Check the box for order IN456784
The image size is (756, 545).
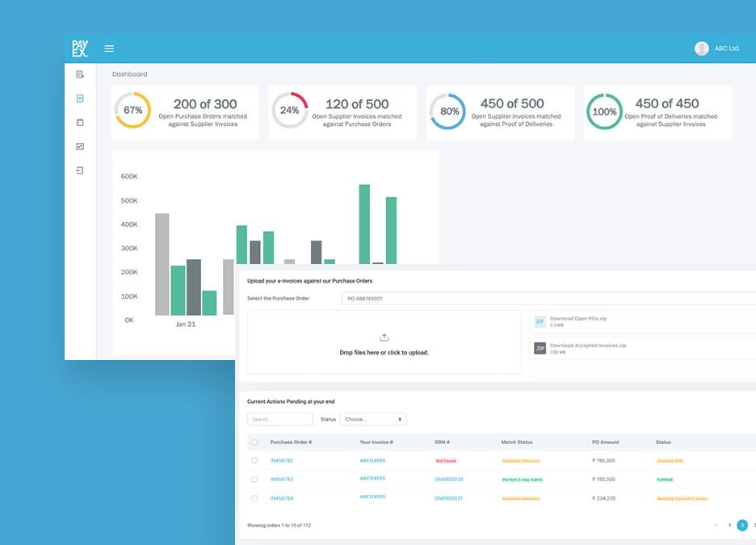pos(254,498)
